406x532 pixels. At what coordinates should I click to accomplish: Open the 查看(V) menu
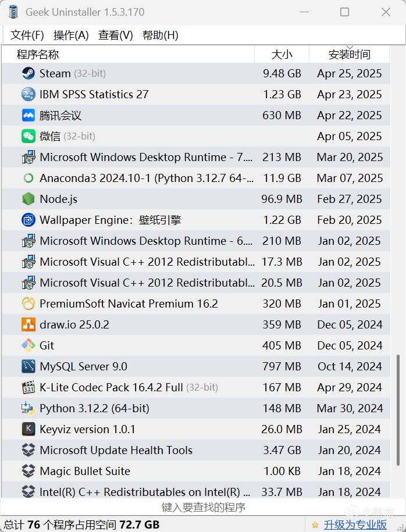tap(116, 35)
